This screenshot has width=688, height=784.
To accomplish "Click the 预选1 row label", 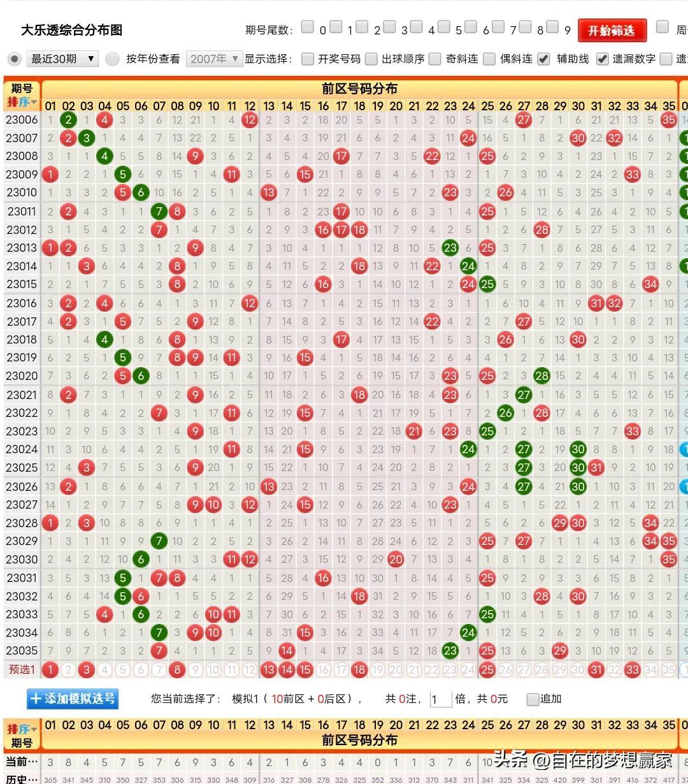I will click(22, 670).
